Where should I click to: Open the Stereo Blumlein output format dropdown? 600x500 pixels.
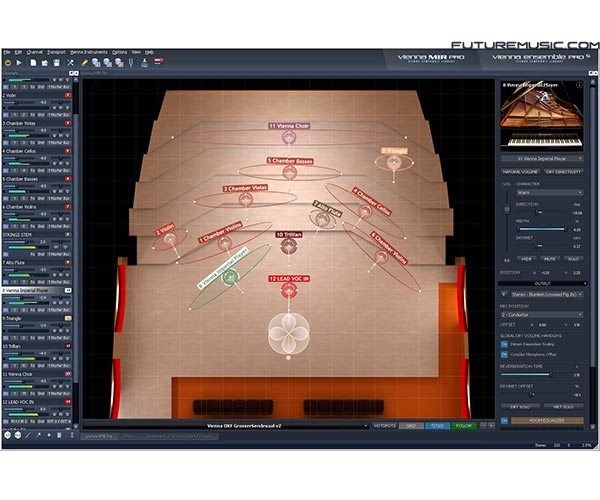547,294
